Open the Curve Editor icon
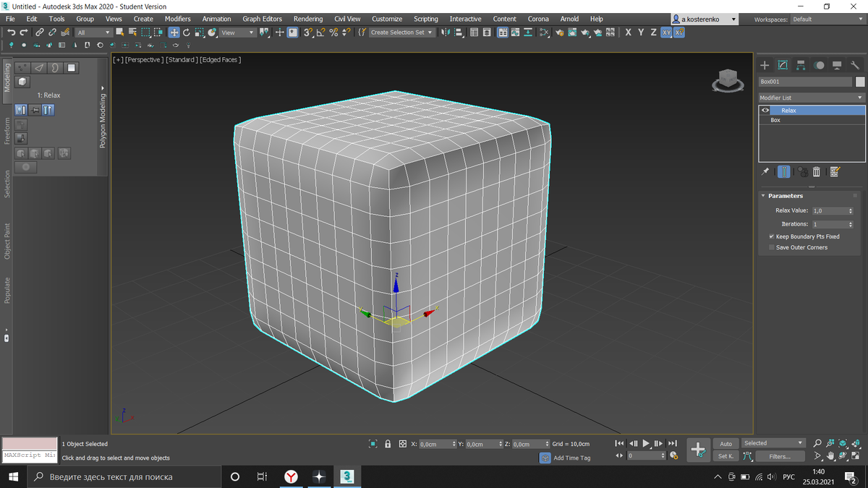Viewport: 868px width, 488px height. [x=515, y=33]
